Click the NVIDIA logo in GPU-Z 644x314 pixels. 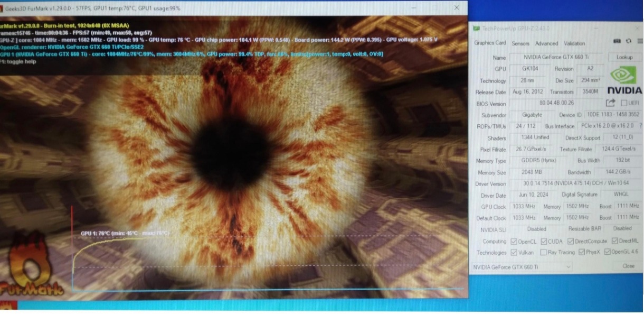[624, 81]
